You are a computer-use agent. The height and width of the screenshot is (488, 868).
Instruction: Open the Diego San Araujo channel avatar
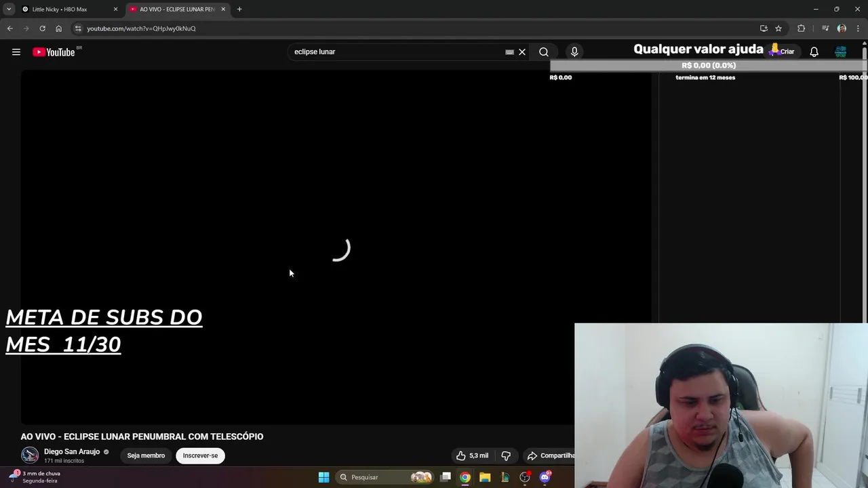pyautogui.click(x=30, y=455)
